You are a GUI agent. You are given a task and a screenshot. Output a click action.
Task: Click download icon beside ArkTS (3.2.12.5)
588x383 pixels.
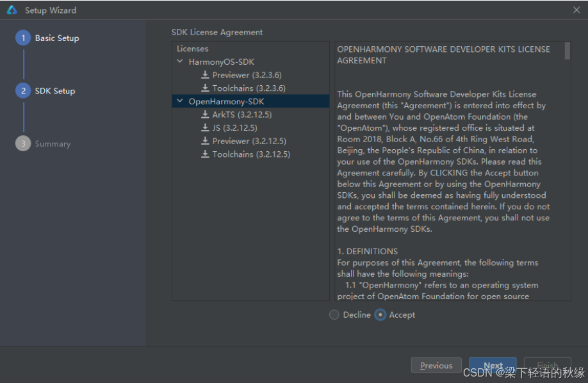coord(205,115)
